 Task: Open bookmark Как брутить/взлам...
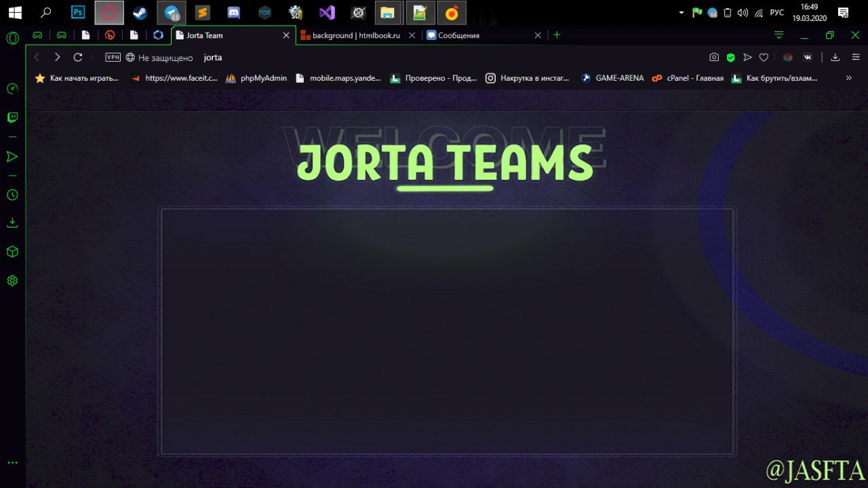(x=774, y=78)
